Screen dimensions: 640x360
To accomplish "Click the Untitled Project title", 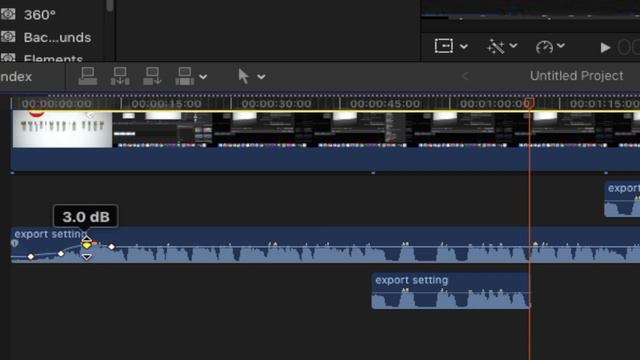I will click(x=576, y=76).
